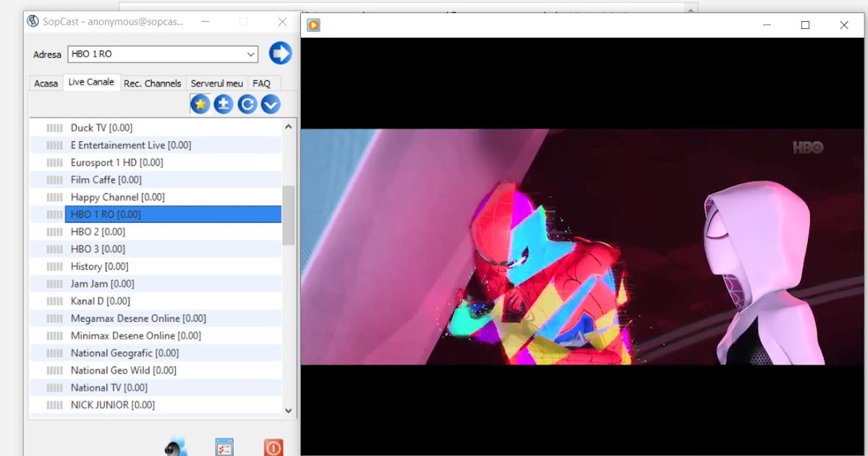Click signal bars icon beside History
868x456 pixels.
click(54, 266)
